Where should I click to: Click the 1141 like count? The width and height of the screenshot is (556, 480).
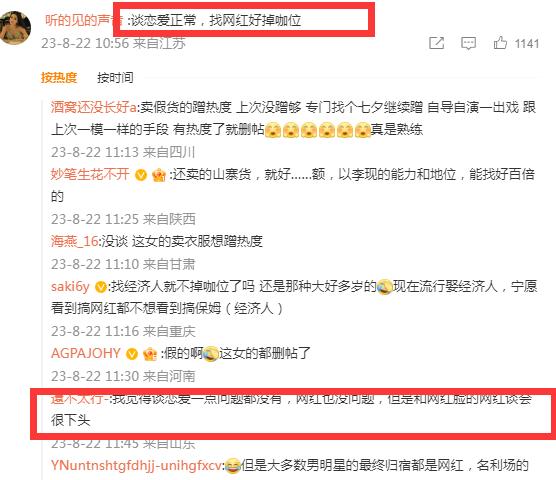pos(527,44)
